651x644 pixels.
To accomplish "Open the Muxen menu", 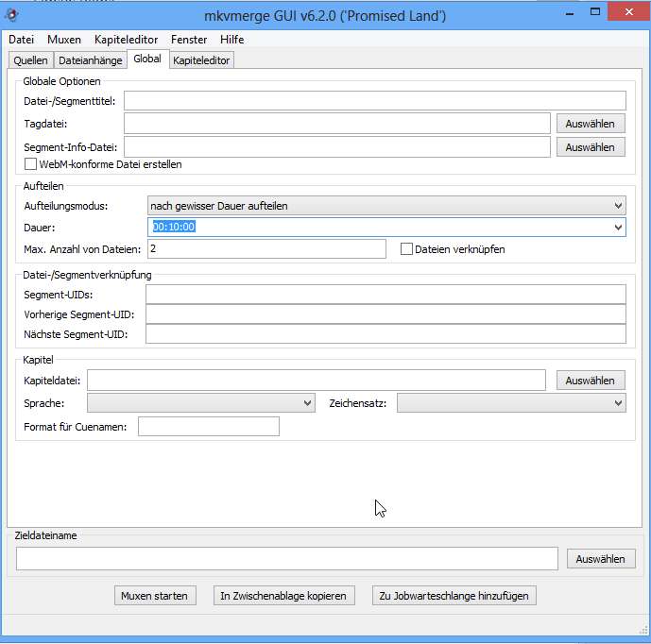I will click(x=64, y=40).
